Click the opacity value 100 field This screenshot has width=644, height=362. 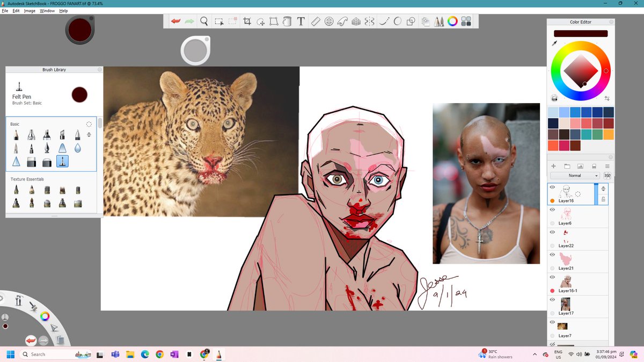[607, 176]
